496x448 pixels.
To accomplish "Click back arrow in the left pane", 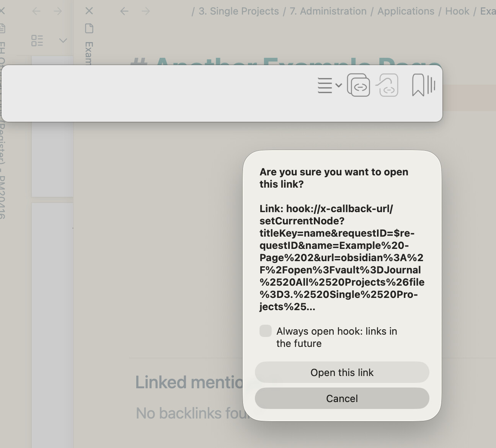I will [x=36, y=11].
